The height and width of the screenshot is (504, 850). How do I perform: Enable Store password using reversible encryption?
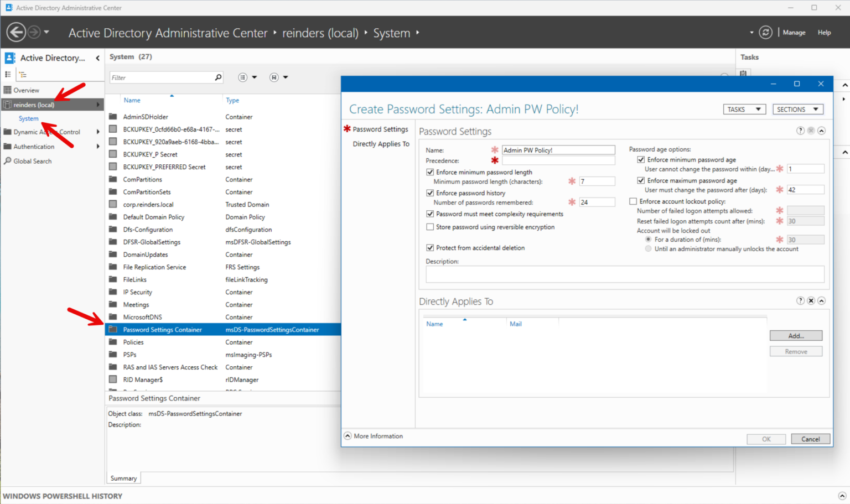[x=430, y=227]
